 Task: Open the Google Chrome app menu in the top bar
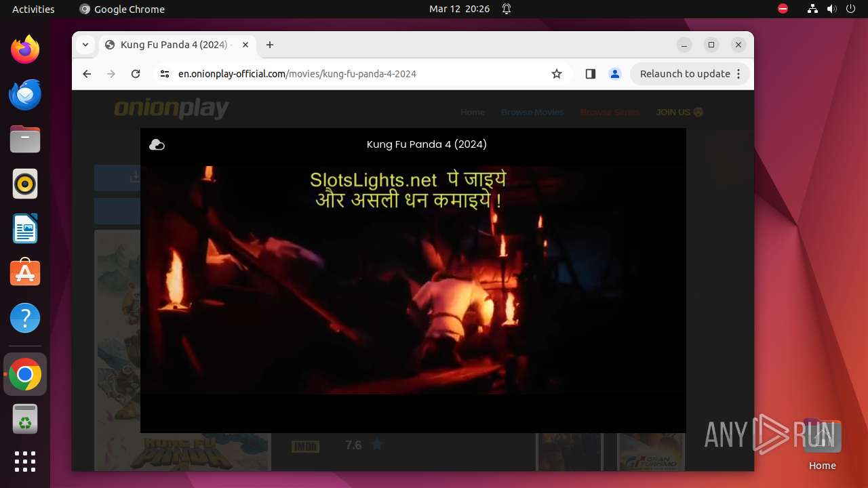(x=122, y=9)
